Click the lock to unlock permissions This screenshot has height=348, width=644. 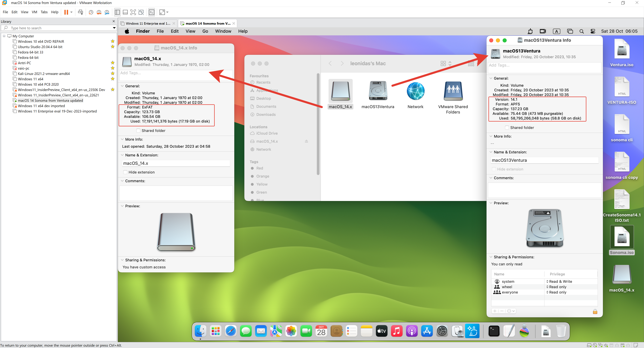point(595,311)
